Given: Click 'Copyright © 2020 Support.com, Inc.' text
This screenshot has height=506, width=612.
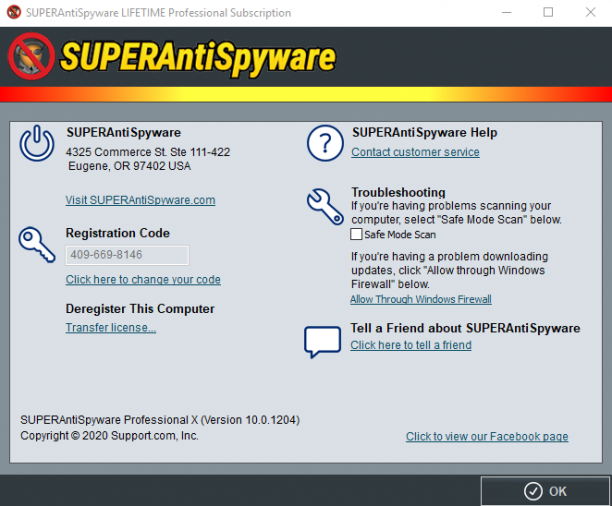Looking at the screenshot, I should (x=109, y=436).
